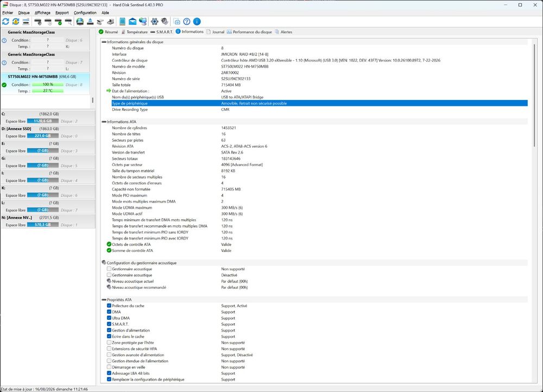The height and width of the screenshot is (392, 543).
Task: Toggle the Adressage LBA 48 bits checkbox
Action: click(x=109, y=374)
